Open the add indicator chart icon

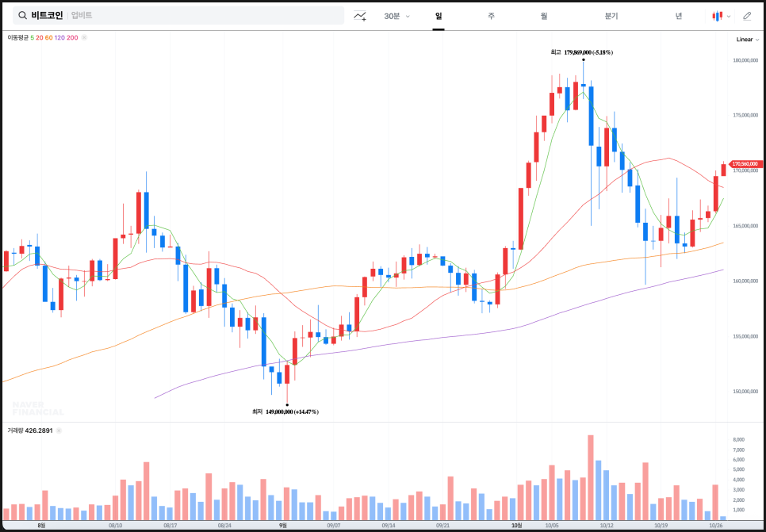pyautogui.click(x=360, y=16)
